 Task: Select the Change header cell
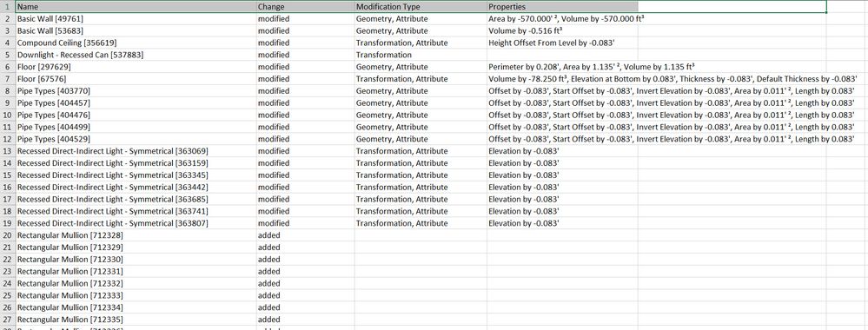pos(305,7)
